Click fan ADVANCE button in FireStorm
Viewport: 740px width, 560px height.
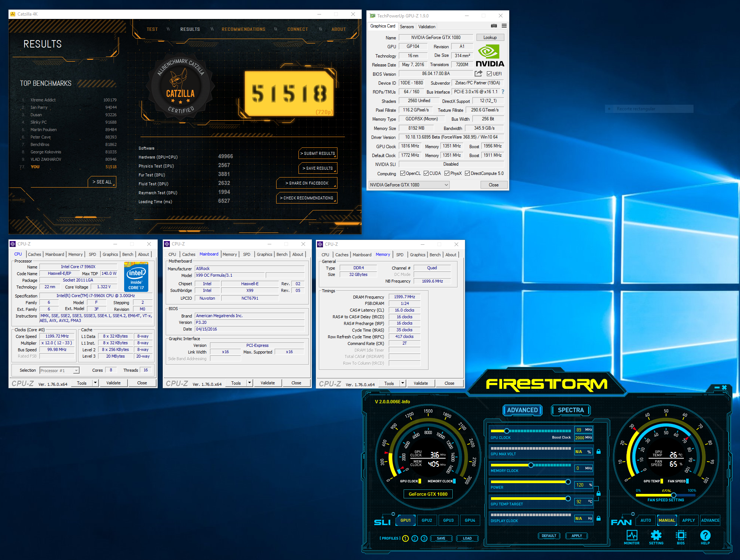[x=710, y=520]
